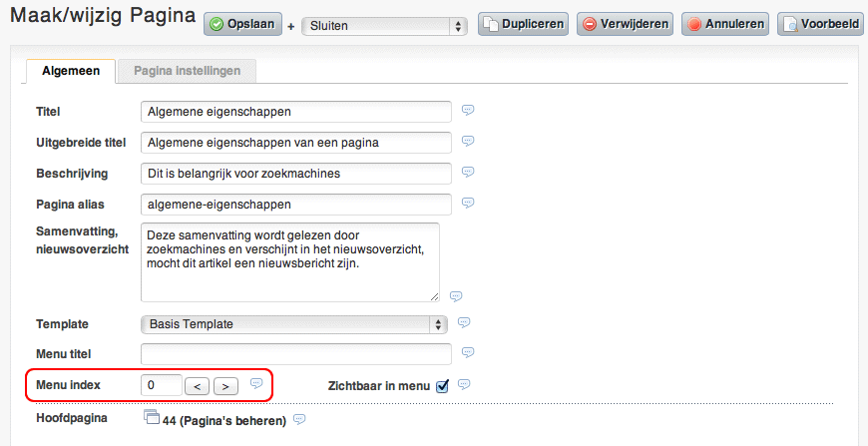Click the Uitgebreide titel input field
Image resolution: width=868 pixels, height=446 pixels.
coord(296,143)
